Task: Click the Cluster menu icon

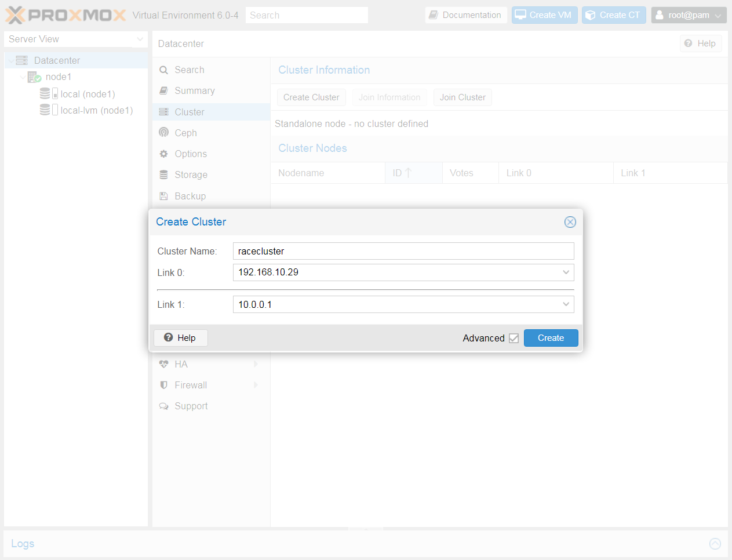Action: click(164, 112)
